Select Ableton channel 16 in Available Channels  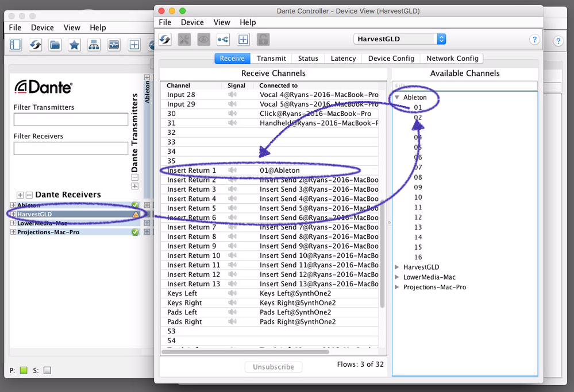point(418,257)
